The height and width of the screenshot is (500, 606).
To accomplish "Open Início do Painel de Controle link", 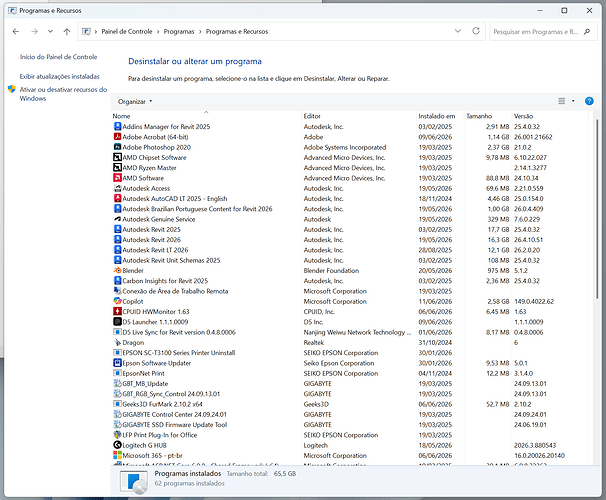I will [58, 57].
